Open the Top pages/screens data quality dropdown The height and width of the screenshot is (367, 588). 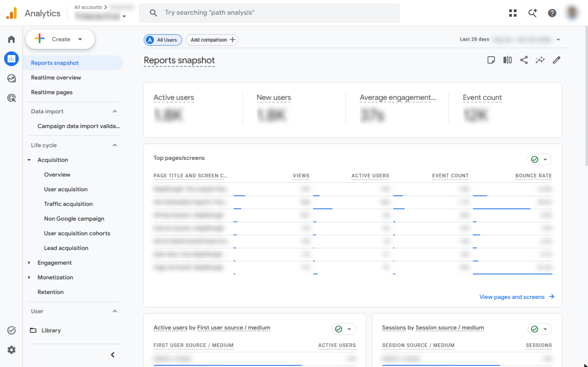pyautogui.click(x=540, y=159)
